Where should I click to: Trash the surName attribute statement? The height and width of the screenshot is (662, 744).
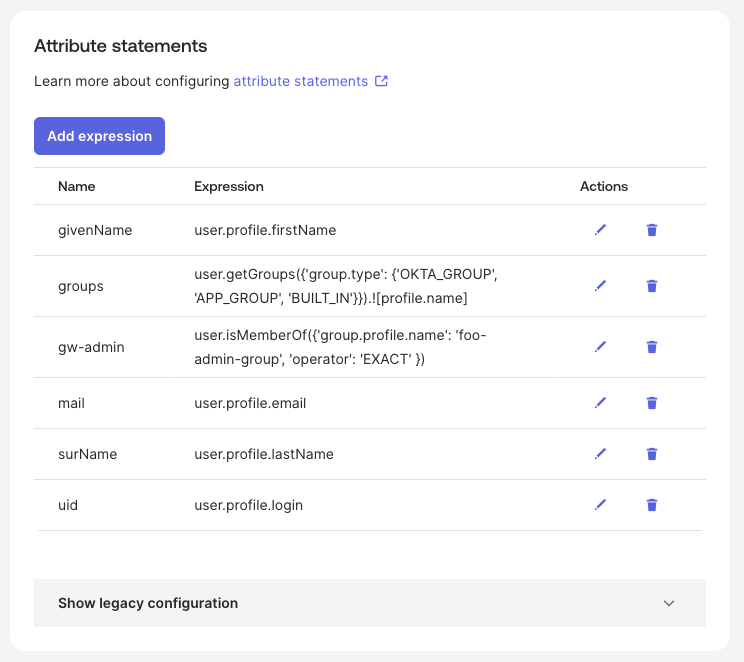(x=652, y=454)
